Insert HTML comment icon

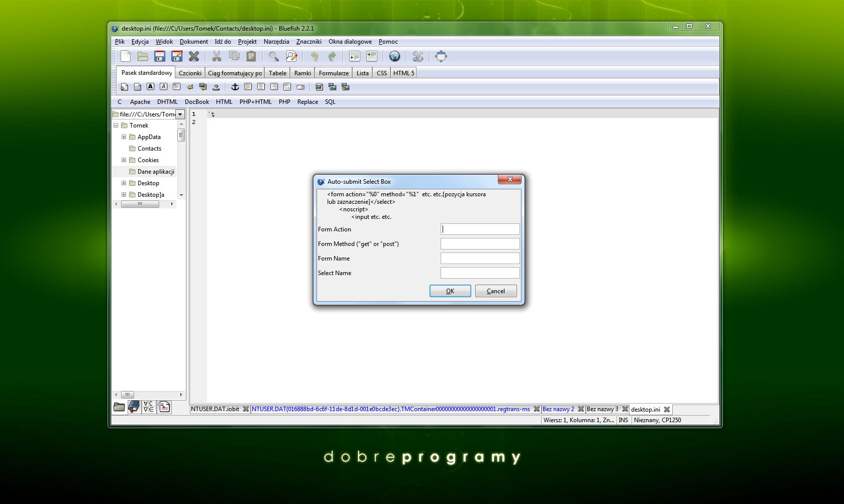[x=287, y=87]
